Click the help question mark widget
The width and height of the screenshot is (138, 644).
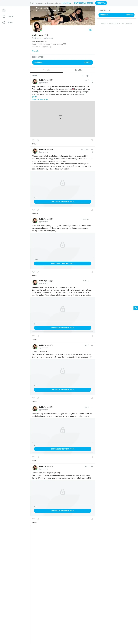click(136, 308)
